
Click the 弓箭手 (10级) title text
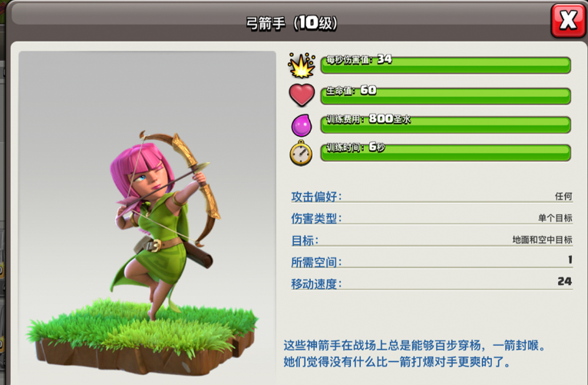click(x=292, y=23)
